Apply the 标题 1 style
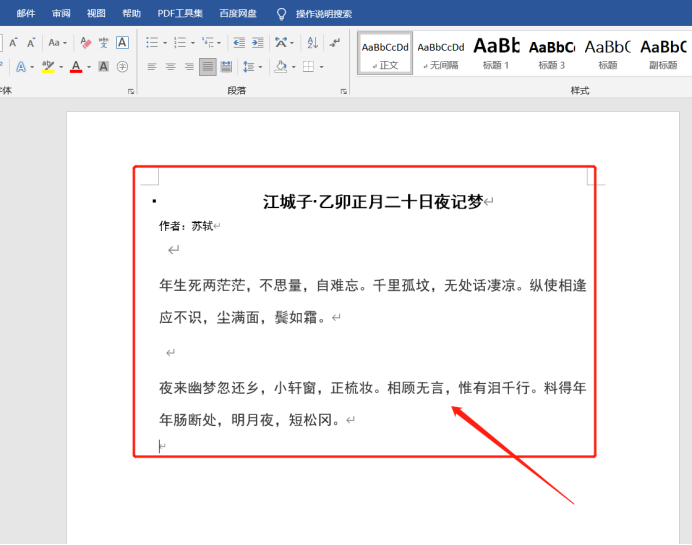The width and height of the screenshot is (692, 545). [x=496, y=53]
